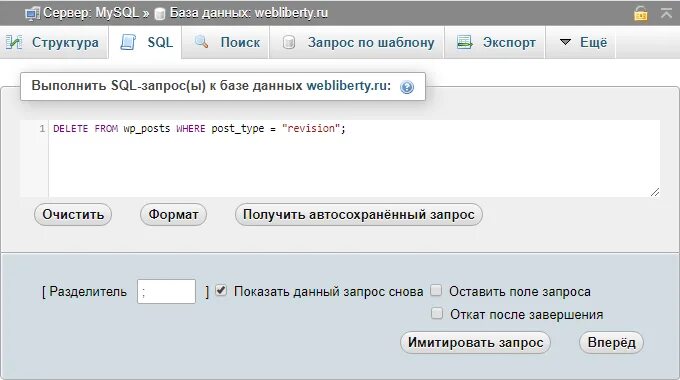The width and height of the screenshot is (680, 380).
Task: Click the server monitor icon in breadcrumb
Action: point(32,14)
